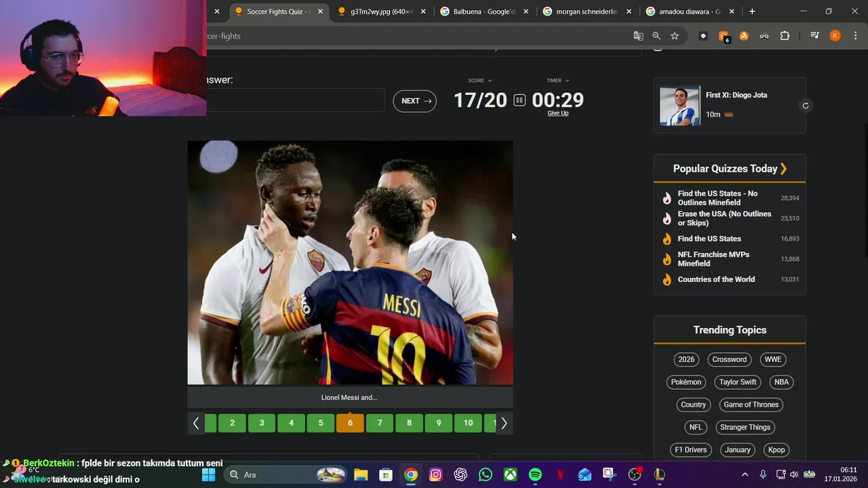The width and height of the screenshot is (868, 488).
Task: Open Netflix from taskbar
Action: (560, 474)
